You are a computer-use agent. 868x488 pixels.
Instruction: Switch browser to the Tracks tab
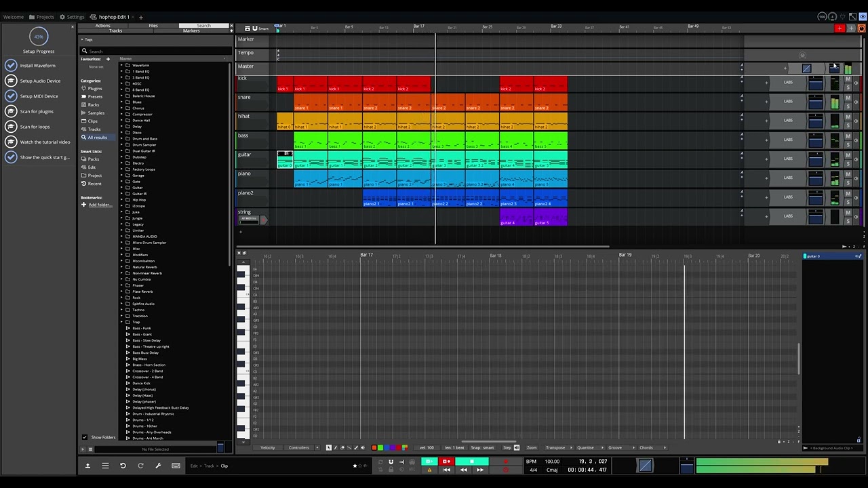click(116, 30)
